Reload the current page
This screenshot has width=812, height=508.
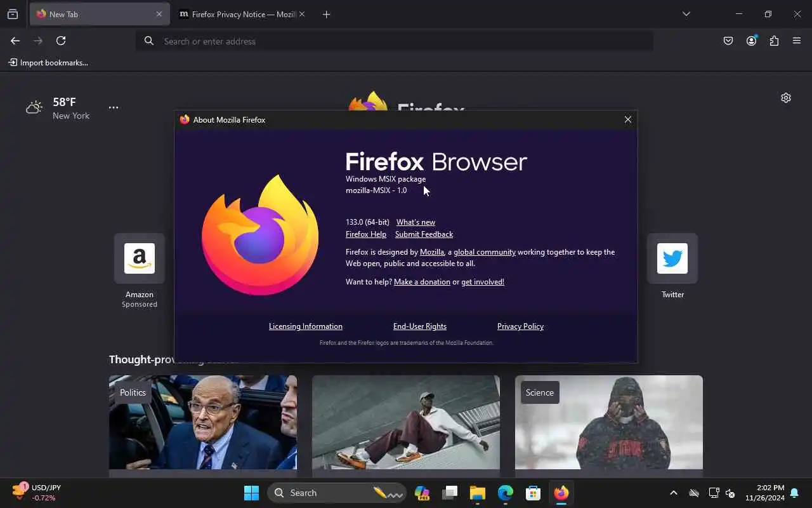61,41
